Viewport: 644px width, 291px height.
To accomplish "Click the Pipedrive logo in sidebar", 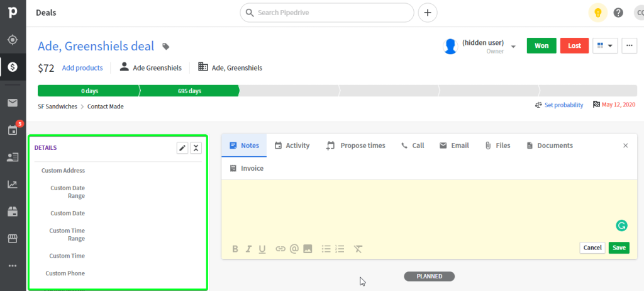I will [13, 13].
